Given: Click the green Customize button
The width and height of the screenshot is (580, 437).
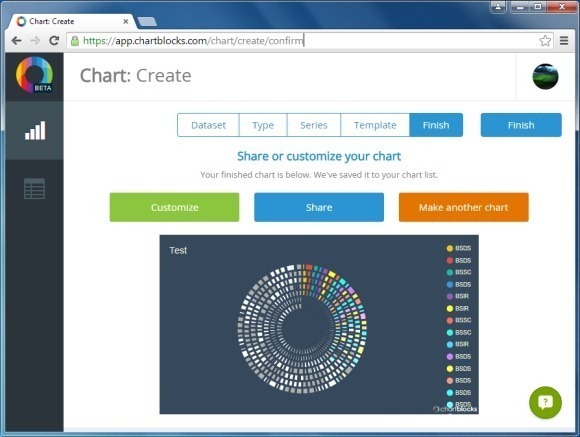Looking at the screenshot, I should click(174, 207).
